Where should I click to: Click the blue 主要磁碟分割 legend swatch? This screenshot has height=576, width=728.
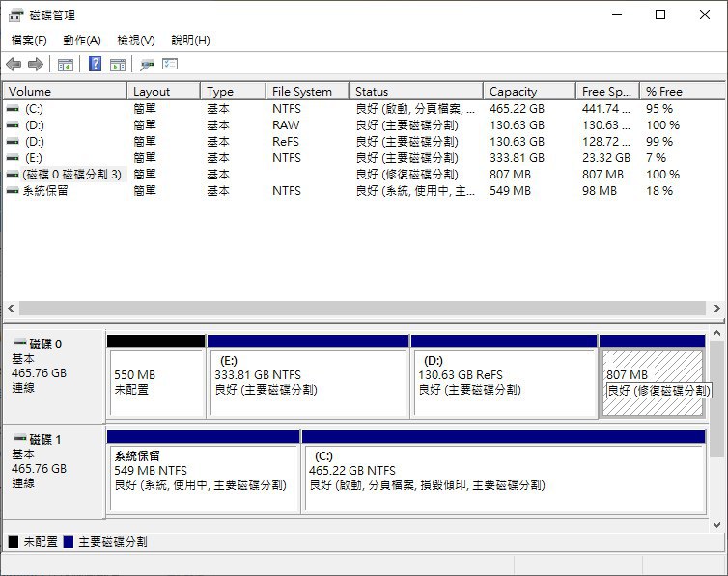click(x=69, y=541)
